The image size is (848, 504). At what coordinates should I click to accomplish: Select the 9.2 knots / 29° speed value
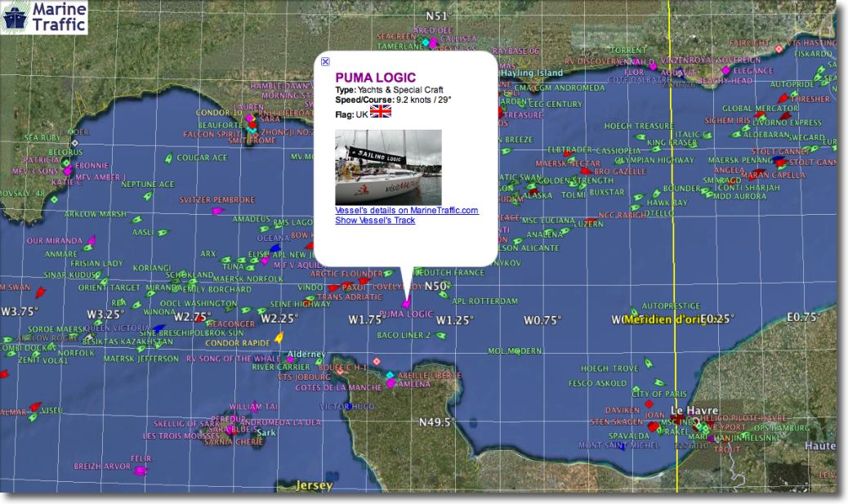pos(423,100)
